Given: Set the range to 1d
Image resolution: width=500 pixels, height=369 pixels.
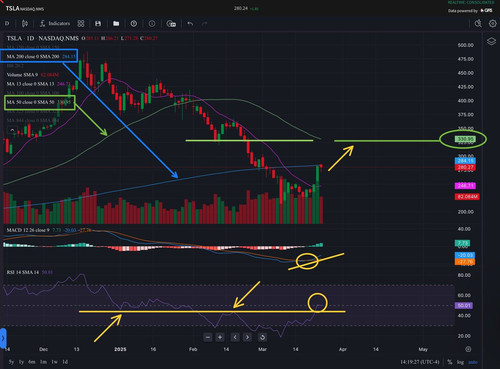Looking at the screenshot, I should [65, 362].
